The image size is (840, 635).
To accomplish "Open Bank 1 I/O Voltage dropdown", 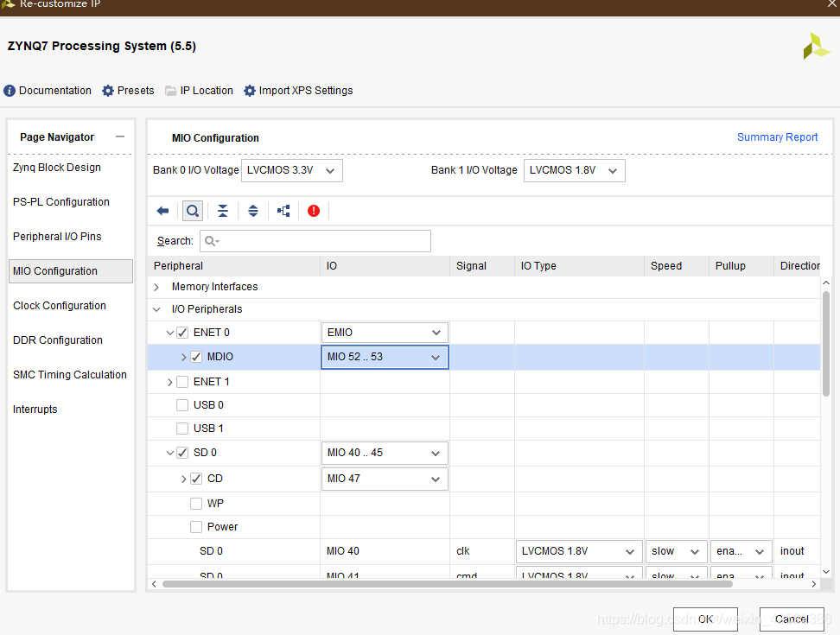I will click(575, 170).
